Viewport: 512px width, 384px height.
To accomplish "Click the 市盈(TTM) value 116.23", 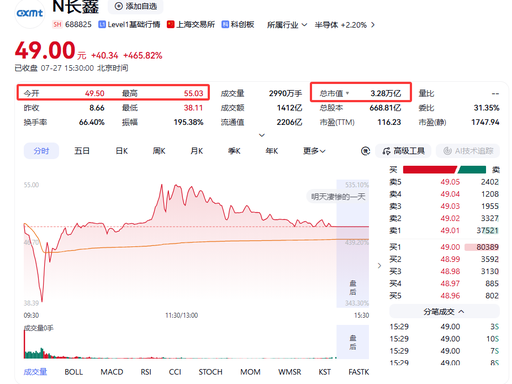I will coord(389,122).
